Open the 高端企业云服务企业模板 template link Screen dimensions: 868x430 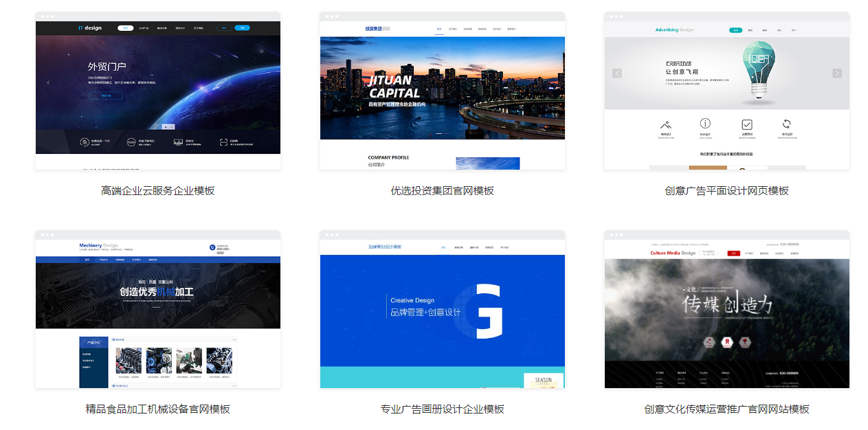click(158, 190)
